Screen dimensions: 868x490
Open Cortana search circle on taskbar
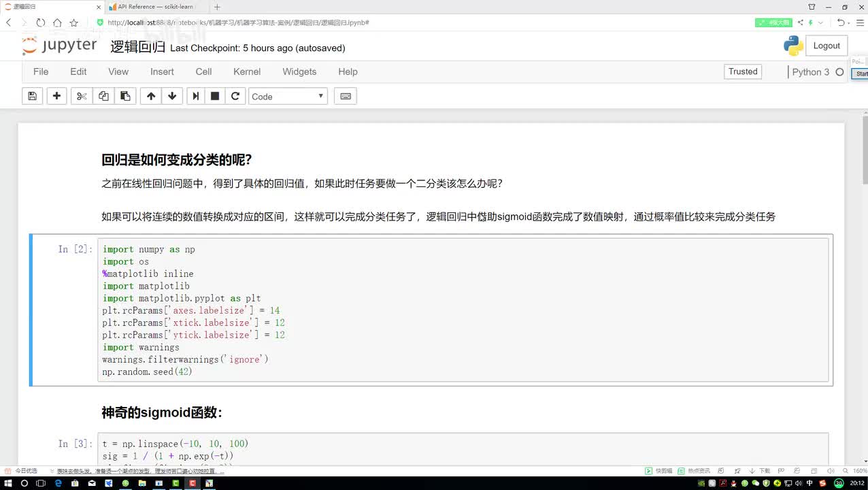pyautogui.click(x=24, y=483)
